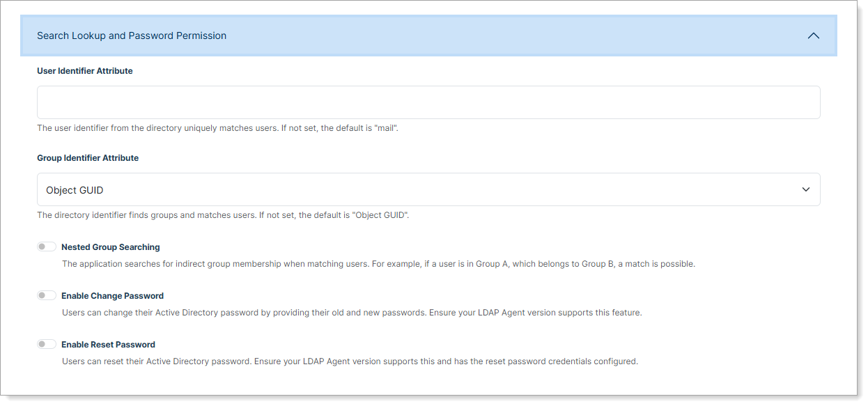Click the Group Identifier Attribute label
Image resolution: width=868 pixels, height=406 pixels.
pos(88,158)
